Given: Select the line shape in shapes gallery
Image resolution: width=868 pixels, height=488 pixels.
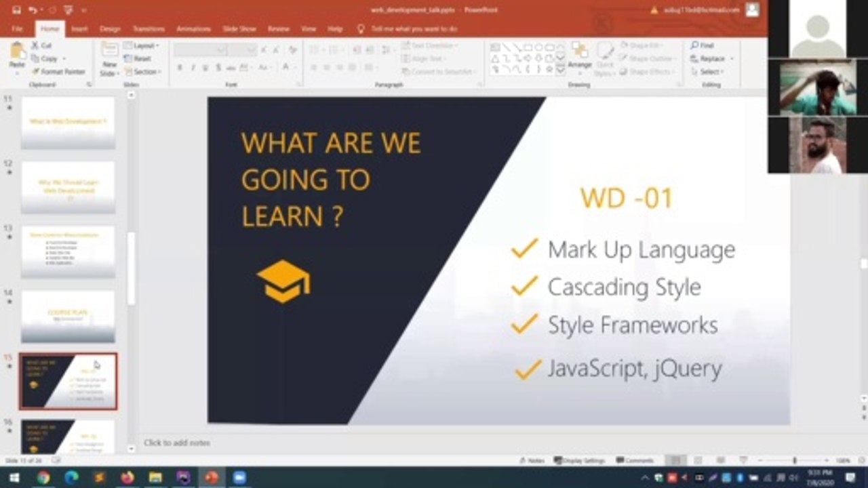Looking at the screenshot, I should [x=506, y=47].
